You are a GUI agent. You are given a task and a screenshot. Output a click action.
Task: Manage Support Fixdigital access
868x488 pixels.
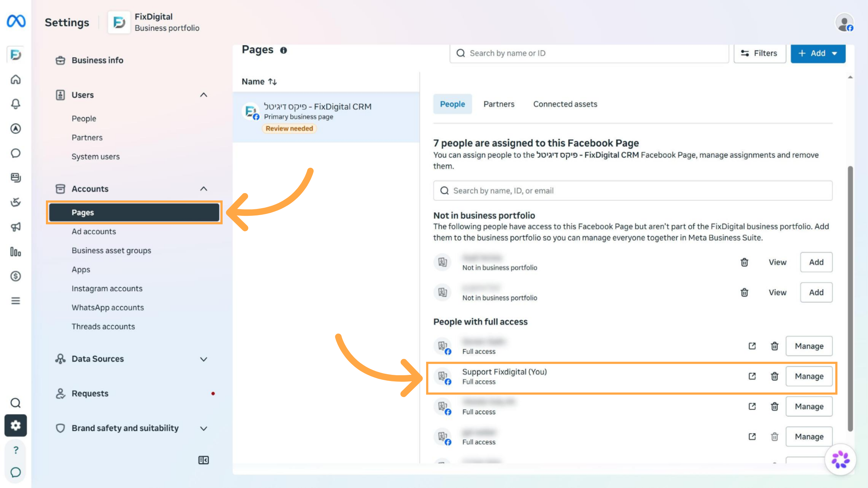809,376
